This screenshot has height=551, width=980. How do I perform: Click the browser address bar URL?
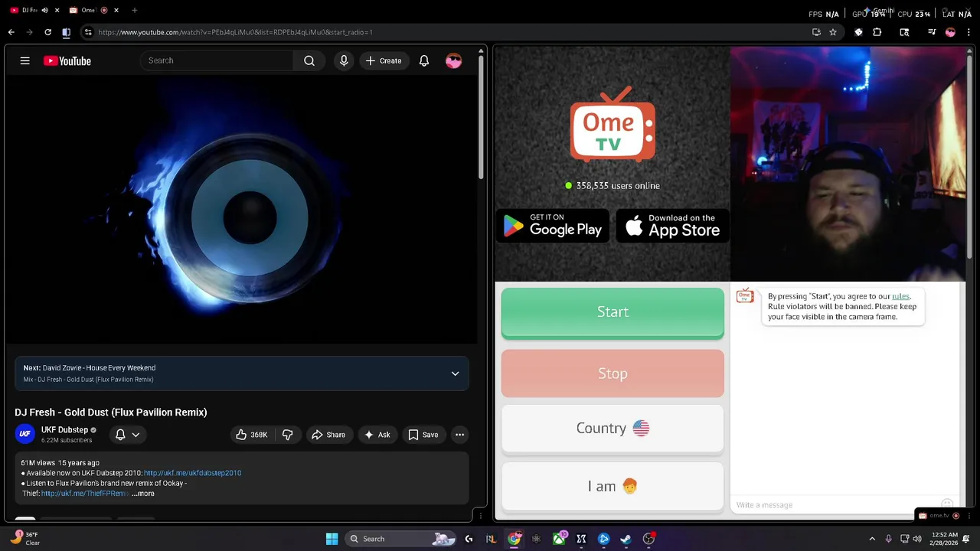point(235,32)
